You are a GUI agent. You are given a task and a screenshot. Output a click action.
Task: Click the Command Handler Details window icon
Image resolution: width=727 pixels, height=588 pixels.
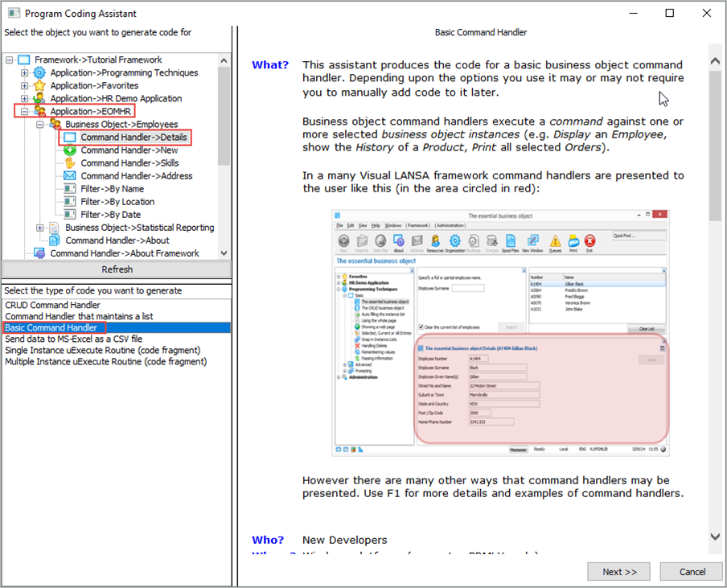70,138
